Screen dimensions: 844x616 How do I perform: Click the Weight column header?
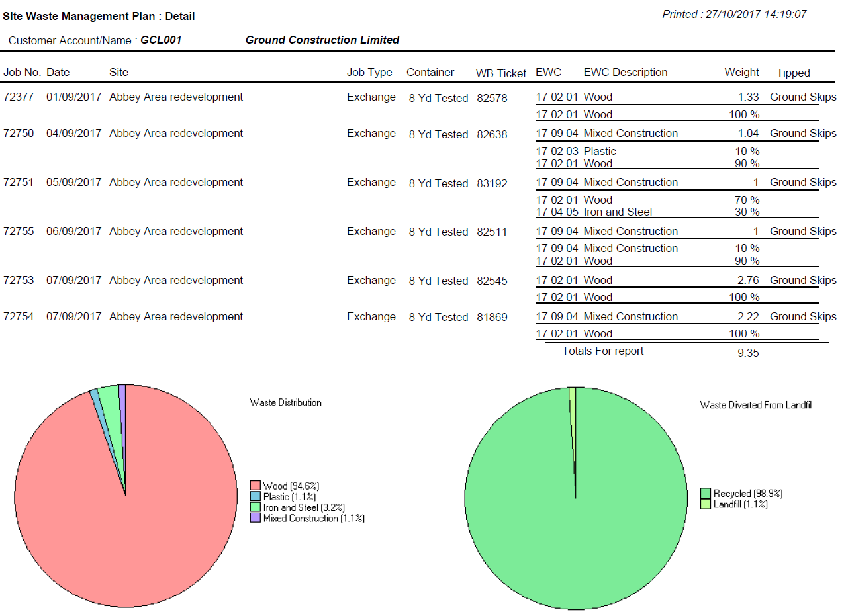tap(741, 73)
